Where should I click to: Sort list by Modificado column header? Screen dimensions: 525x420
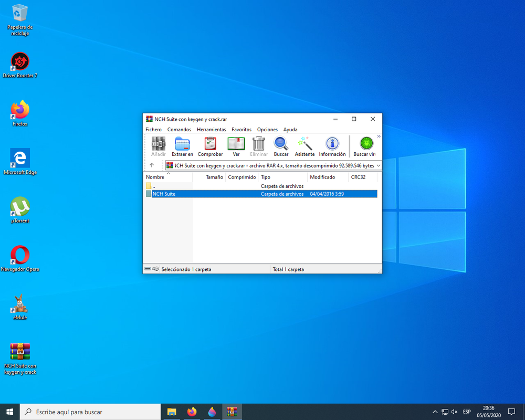pyautogui.click(x=328, y=177)
